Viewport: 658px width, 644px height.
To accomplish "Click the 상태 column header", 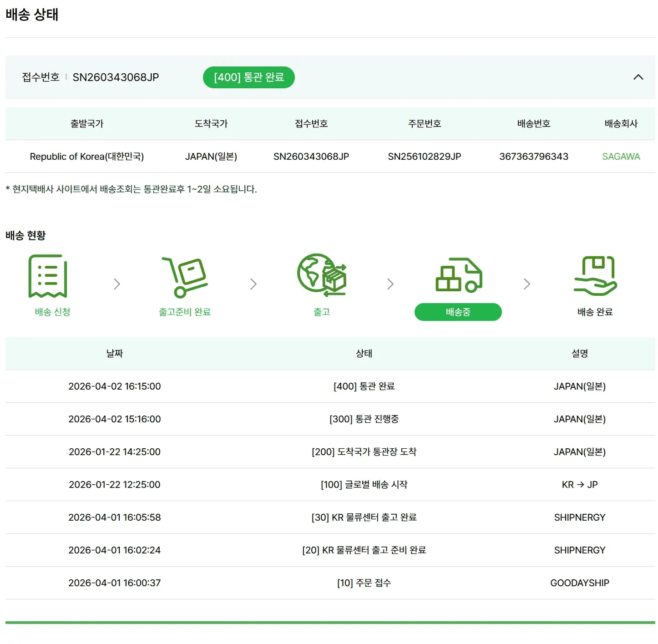I will (364, 354).
